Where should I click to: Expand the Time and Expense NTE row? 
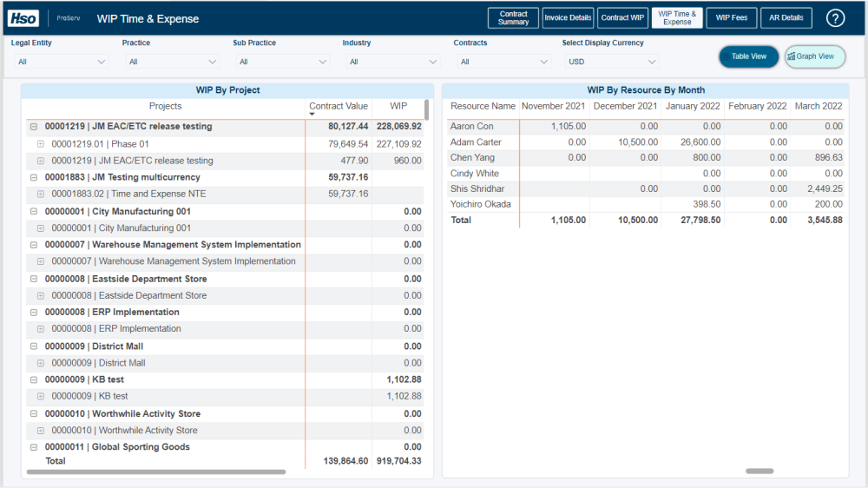(x=41, y=194)
